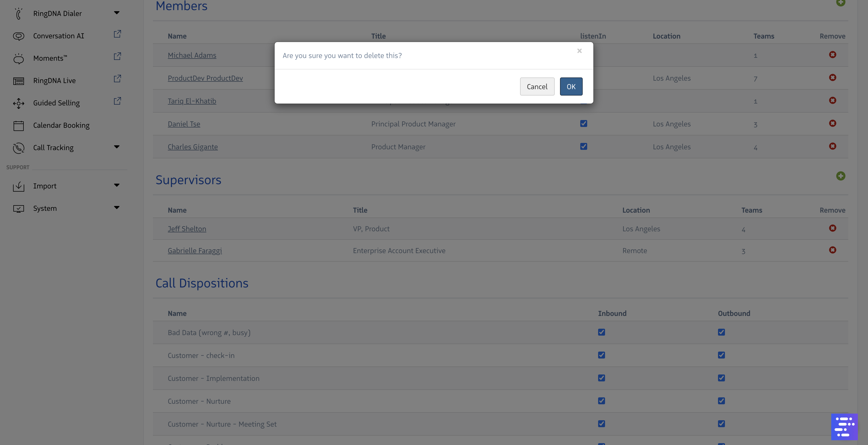The height and width of the screenshot is (445, 868).
Task: Expand the System menu arrow
Action: 117,208
